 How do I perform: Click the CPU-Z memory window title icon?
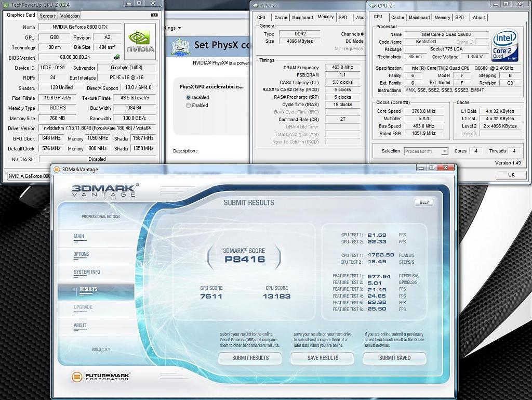[x=256, y=5]
